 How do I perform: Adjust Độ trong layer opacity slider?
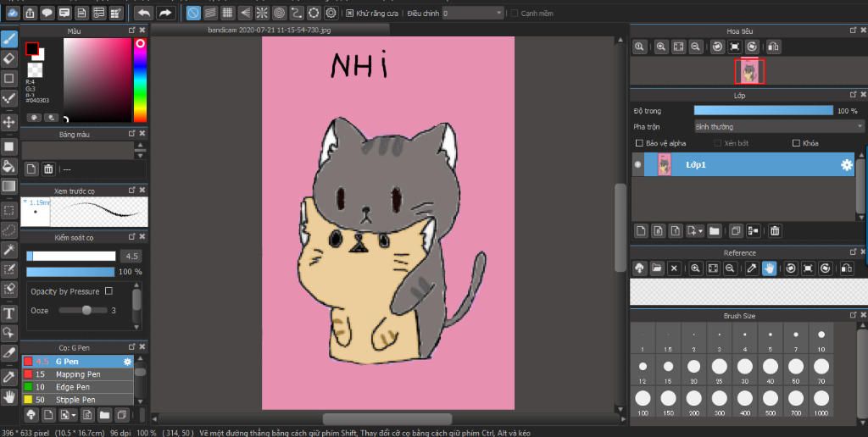pos(764,111)
